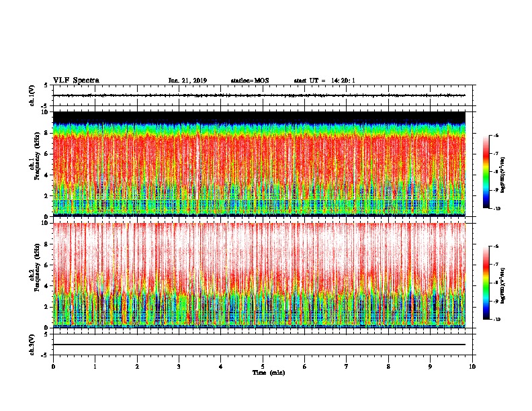
Task: Click the ch.1 color bar PSD unit label
Action: [503, 175]
